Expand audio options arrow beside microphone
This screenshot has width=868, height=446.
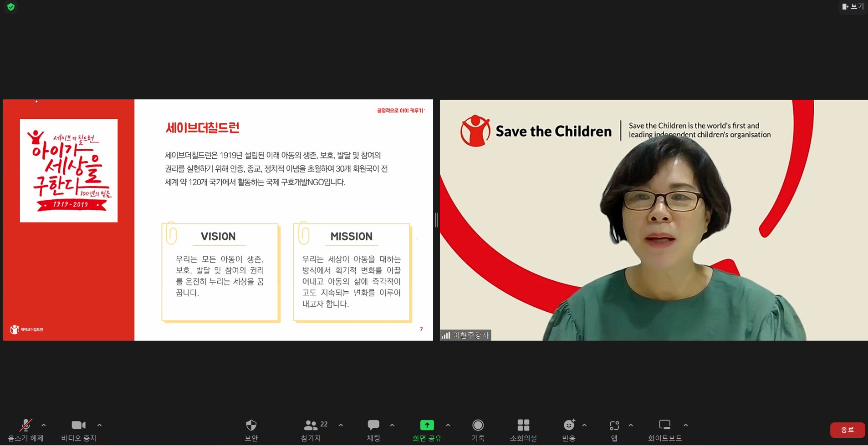pyautogui.click(x=44, y=425)
